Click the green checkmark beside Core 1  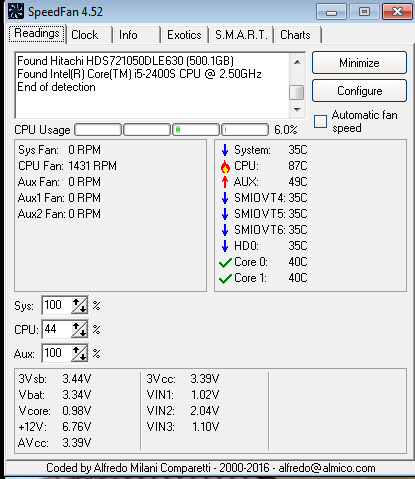click(225, 279)
